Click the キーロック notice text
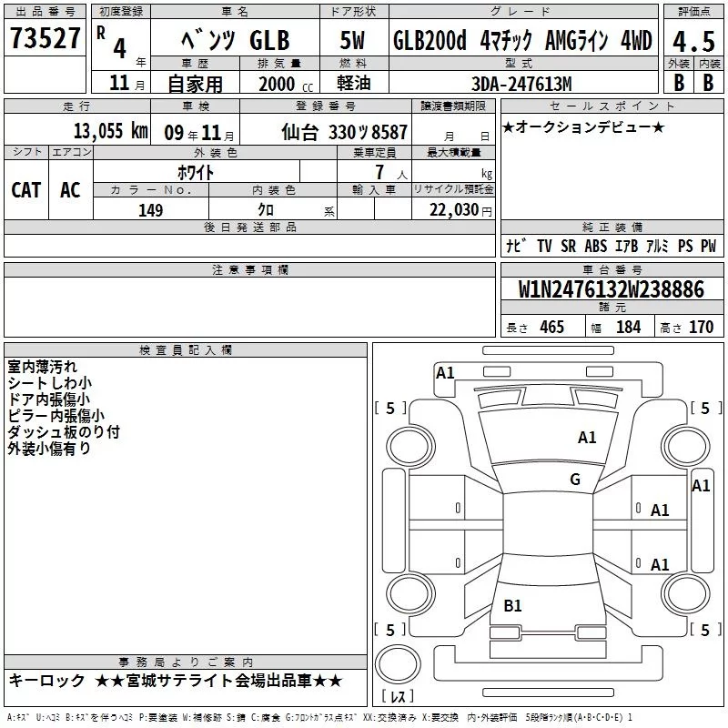This screenshot has width=728, height=728. 45,681
